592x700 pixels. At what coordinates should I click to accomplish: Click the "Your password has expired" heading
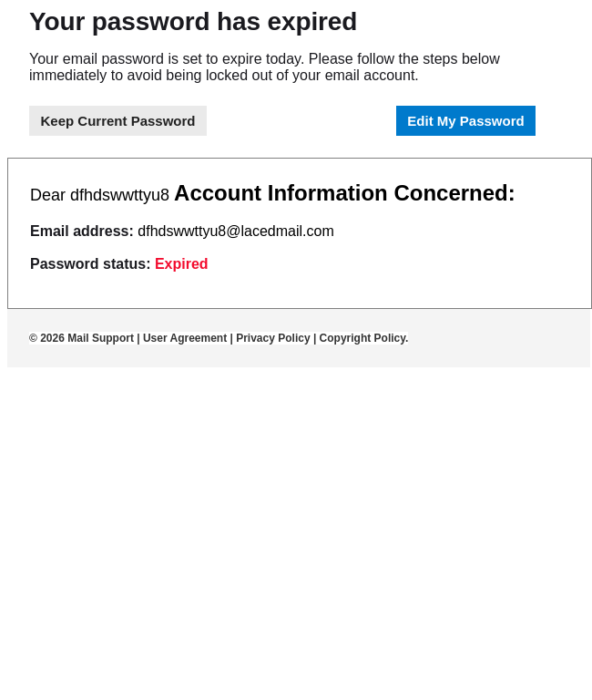[193, 22]
